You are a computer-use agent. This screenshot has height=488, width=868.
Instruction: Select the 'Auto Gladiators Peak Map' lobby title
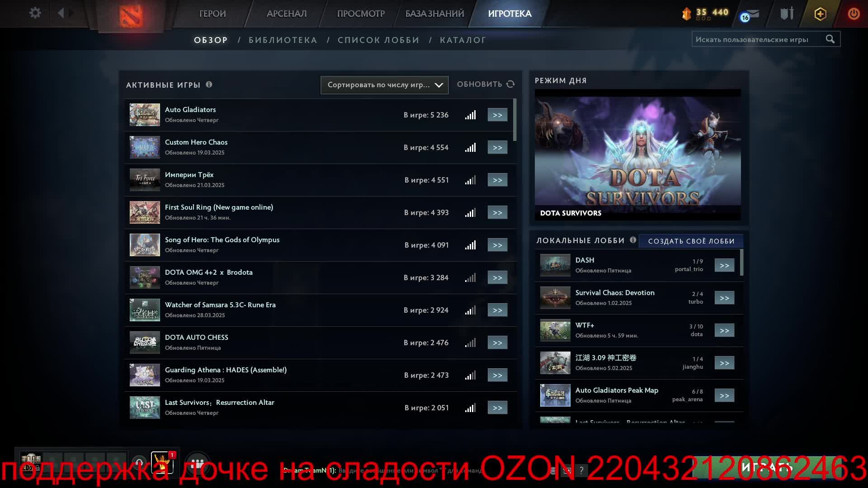617,390
